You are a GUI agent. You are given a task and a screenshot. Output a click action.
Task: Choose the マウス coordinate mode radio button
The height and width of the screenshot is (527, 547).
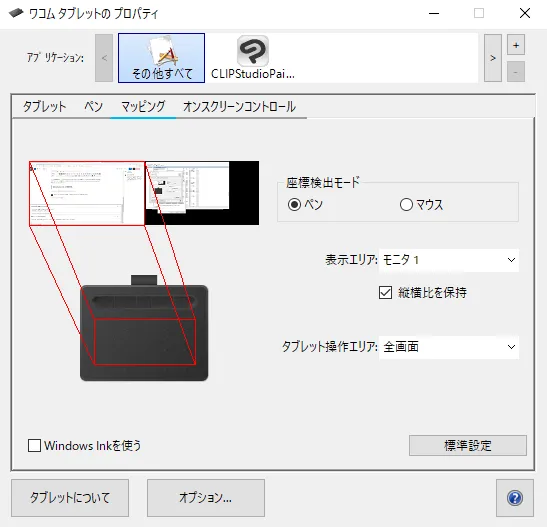point(406,204)
